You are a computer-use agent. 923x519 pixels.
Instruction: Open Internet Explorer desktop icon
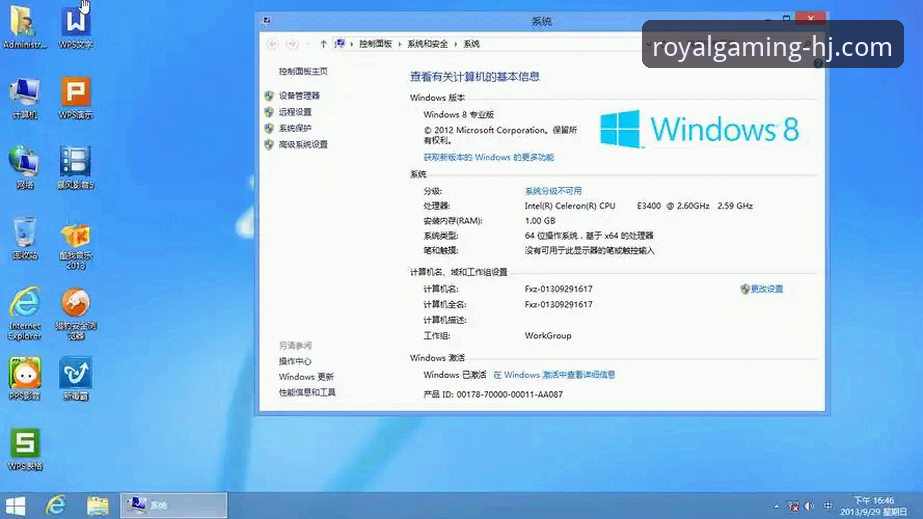tap(24, 313)
